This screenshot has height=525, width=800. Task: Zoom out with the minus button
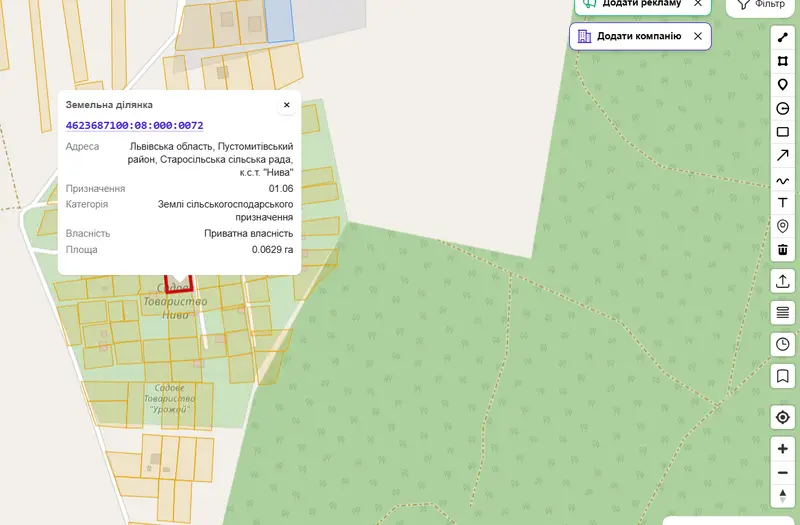coord(782,473)
